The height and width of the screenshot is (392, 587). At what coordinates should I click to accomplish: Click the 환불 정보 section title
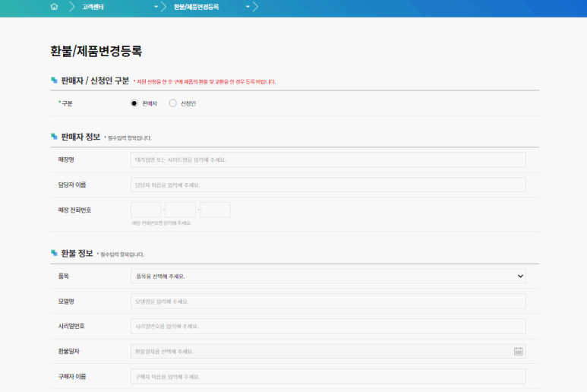[77, 254]
